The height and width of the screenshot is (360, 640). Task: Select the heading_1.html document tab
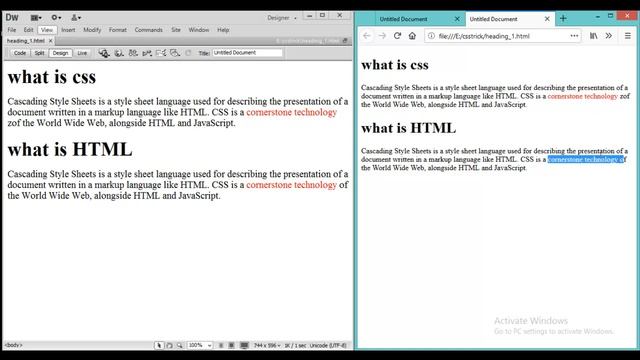click(x=26, y=41)
